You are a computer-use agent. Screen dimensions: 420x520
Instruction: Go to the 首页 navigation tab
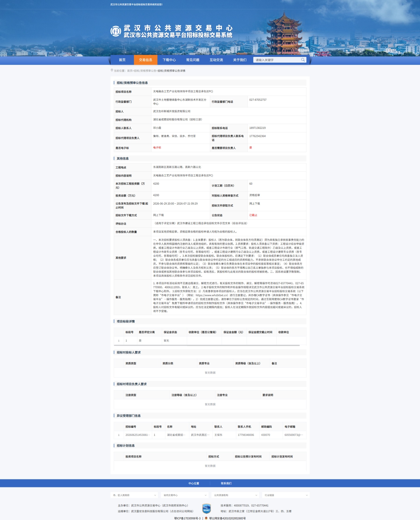tap(122, 60)
